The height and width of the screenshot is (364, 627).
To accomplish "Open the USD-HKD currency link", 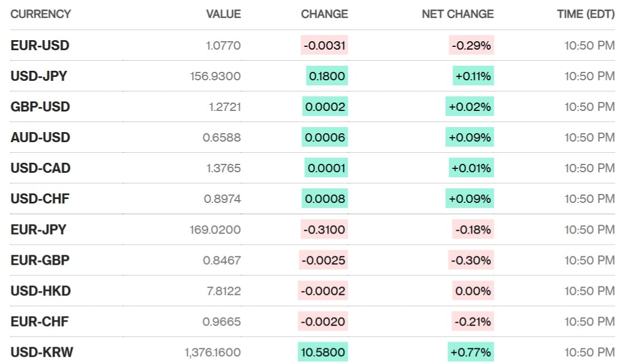I will pyautogui.click(x=40, y=290).
